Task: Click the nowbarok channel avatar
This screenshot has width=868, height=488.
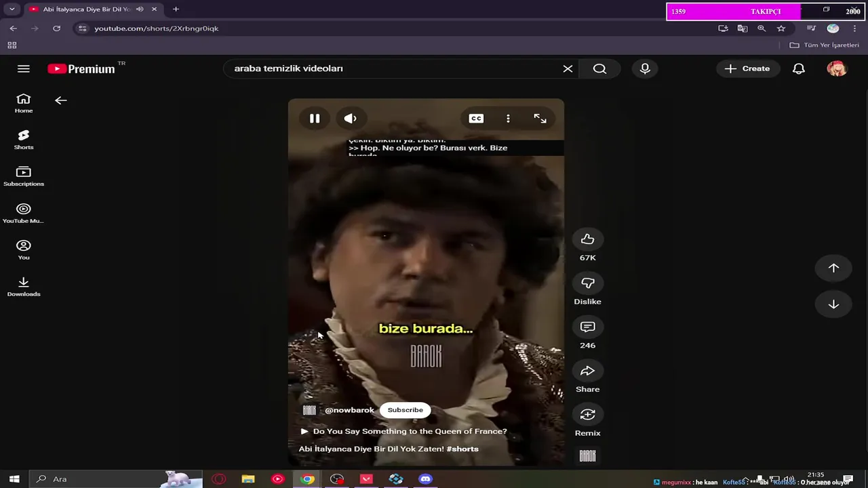Action: [309, 410]
